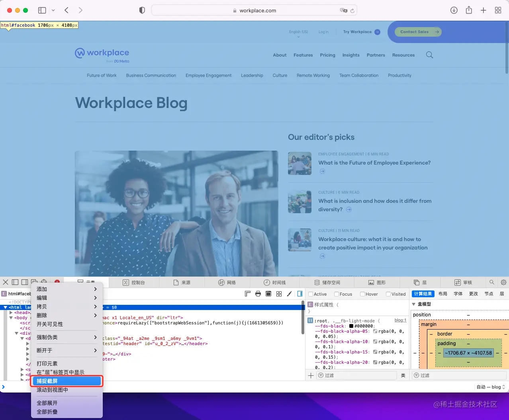Open the 储存空间 storage tab
Image resolution: width=509 pixels, height=420 pixels.
[327, 282]
